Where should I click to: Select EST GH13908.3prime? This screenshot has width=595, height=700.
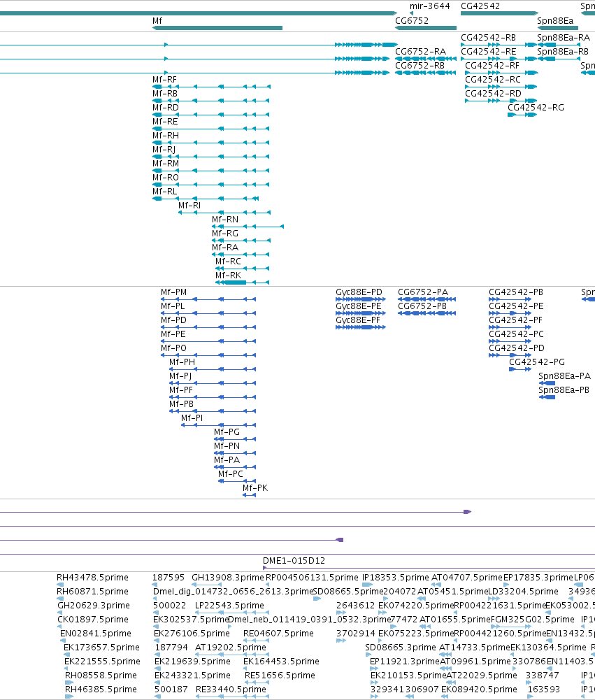point(228,578)
